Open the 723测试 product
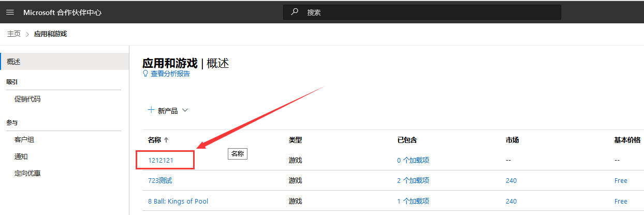Screen dimensions: 644x215 click(x=160, y=181)
